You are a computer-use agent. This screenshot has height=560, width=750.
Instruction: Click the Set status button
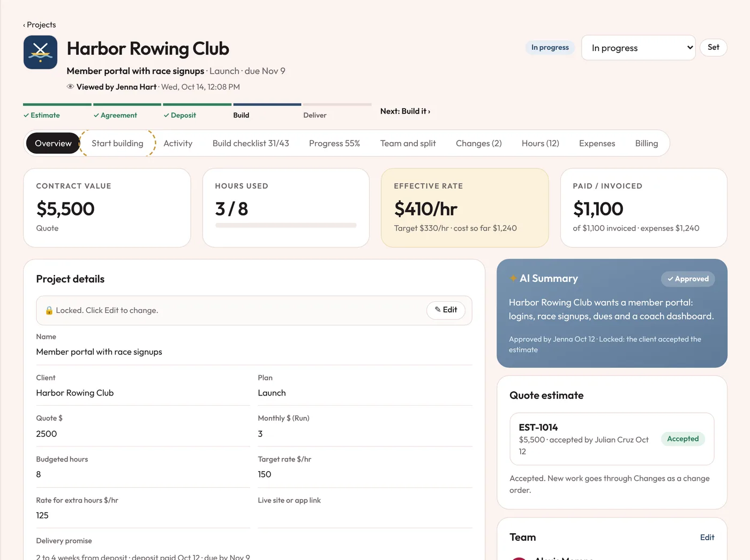(713, 47)
